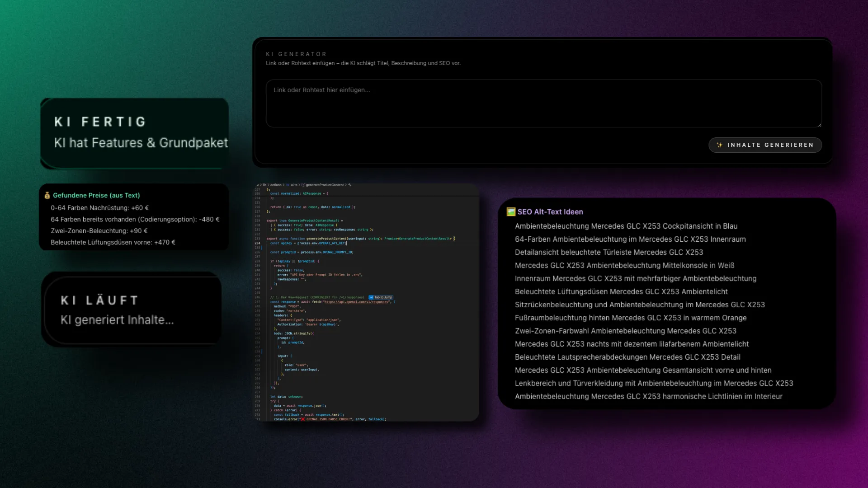The image size is (868, 488).
Task: Click the jump arrow icon in the "Tab to Jump" hint
Action: pyautogui.click(x=370, y=297)
